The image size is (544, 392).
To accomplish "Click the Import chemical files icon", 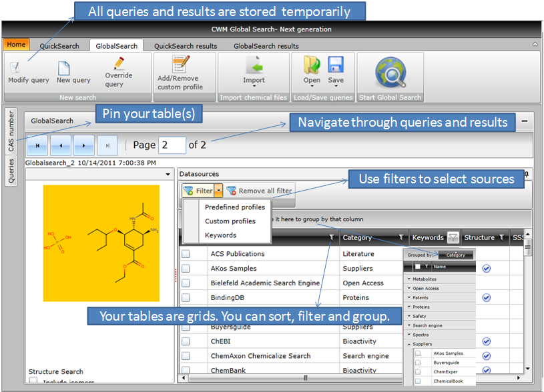I will tap(254, 65).
